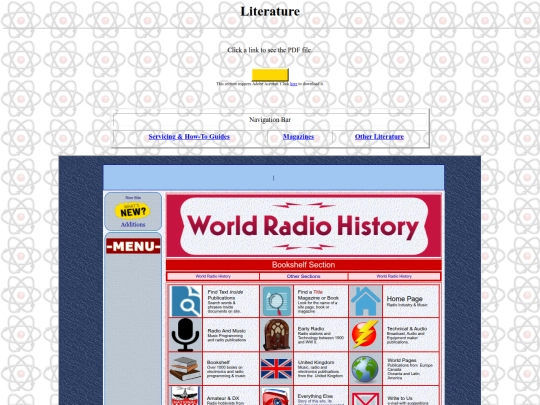This screenshot has width=540, height=405.
Task: Open Servicing & How-To Guides link
Action: (189, 137)
